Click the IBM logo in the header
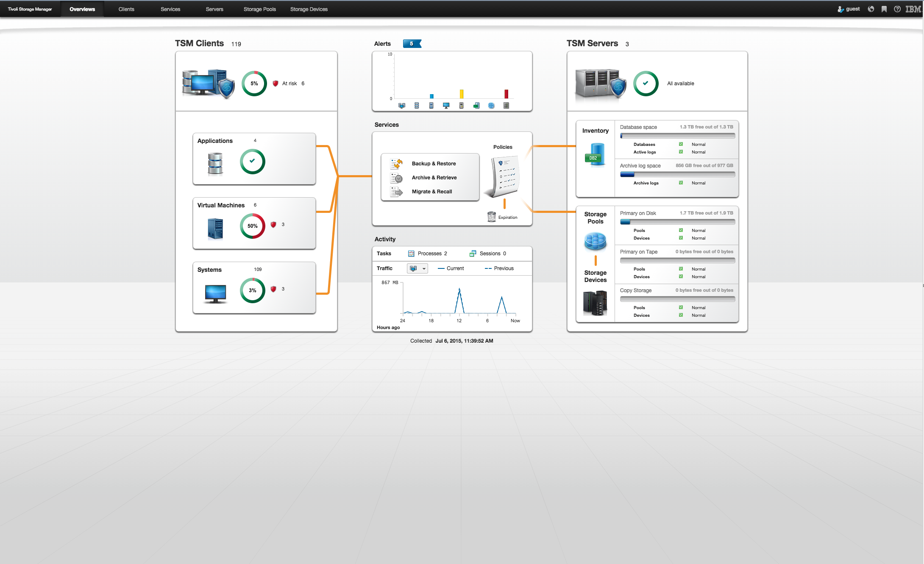The width and height of the screenshot is (924, 564). (913, 9)
